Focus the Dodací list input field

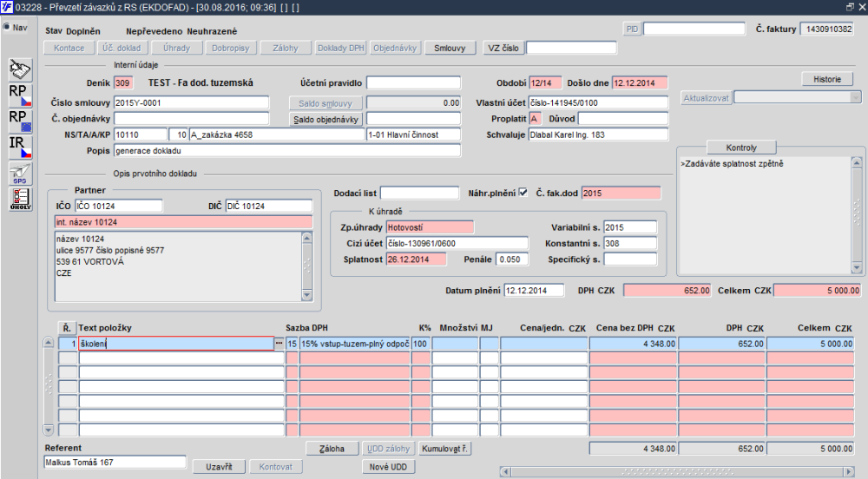[x=419, y=193]
